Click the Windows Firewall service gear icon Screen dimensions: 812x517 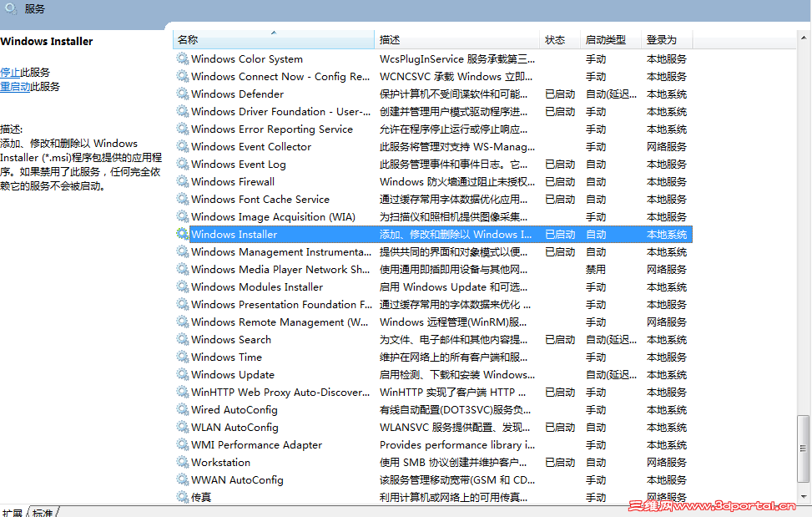coord(182,181)
